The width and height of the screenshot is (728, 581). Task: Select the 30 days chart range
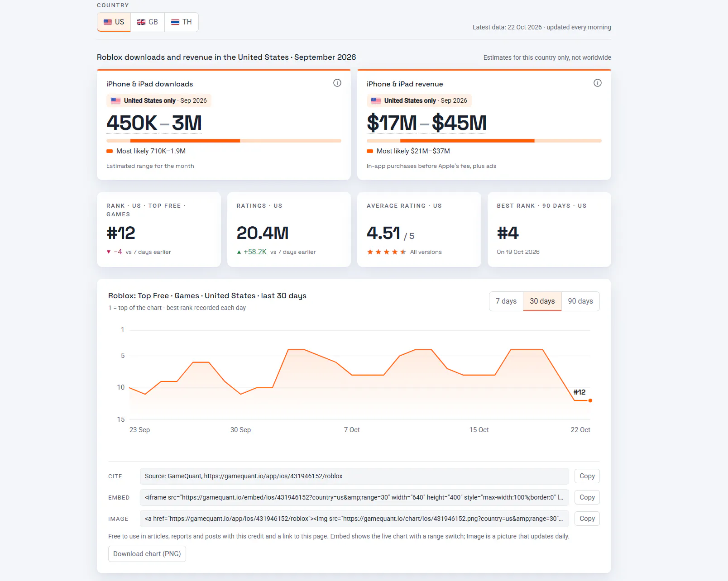pos(542,301)
